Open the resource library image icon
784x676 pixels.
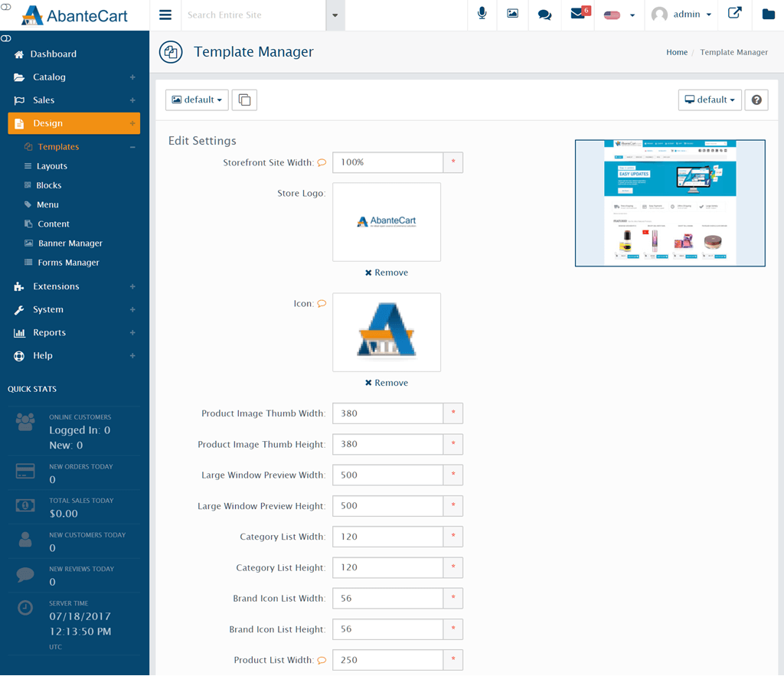pos(512,14)
